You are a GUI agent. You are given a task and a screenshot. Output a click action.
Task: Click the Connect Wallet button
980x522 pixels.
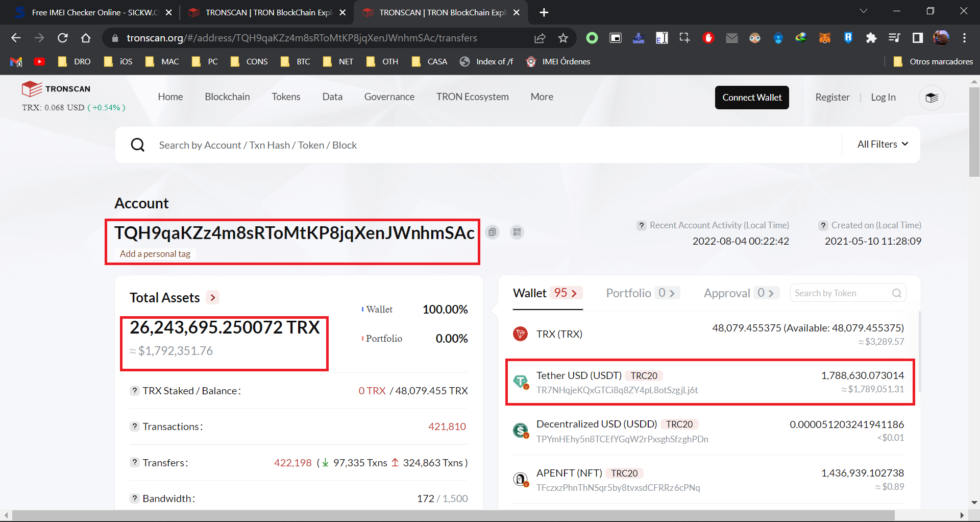[x=752, y=98]
